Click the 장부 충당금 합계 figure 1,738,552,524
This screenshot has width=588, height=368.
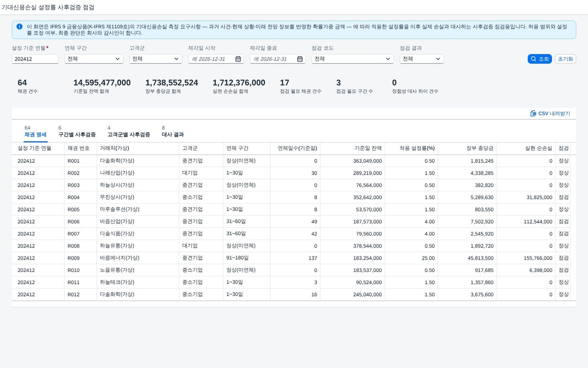click(171, 83)
